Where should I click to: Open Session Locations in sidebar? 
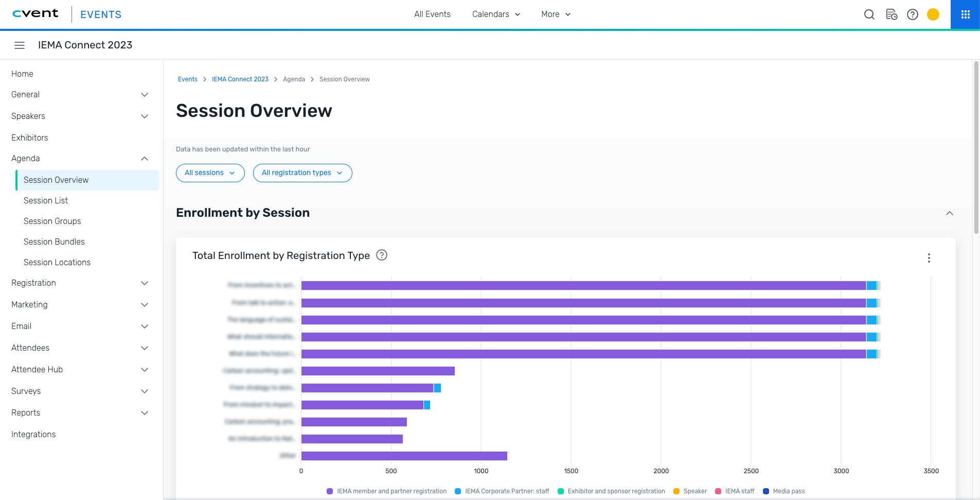point(57,263)
